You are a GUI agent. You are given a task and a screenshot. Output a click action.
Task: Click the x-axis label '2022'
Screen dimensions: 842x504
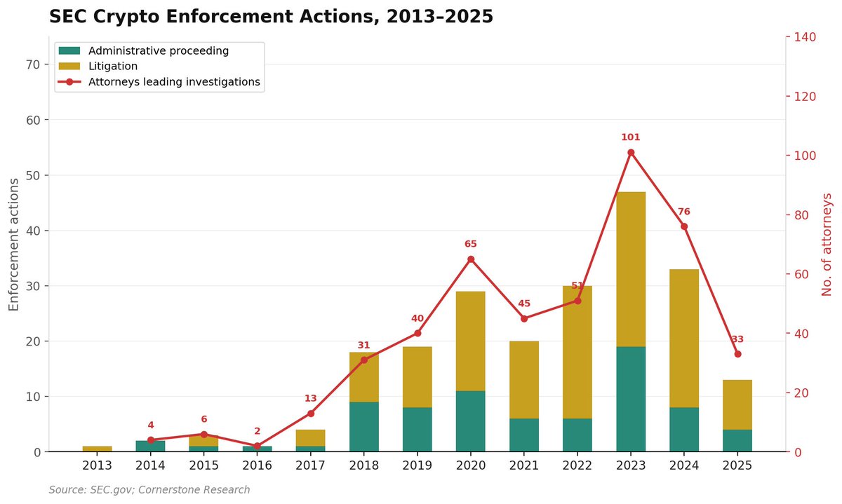pos(577,466)
